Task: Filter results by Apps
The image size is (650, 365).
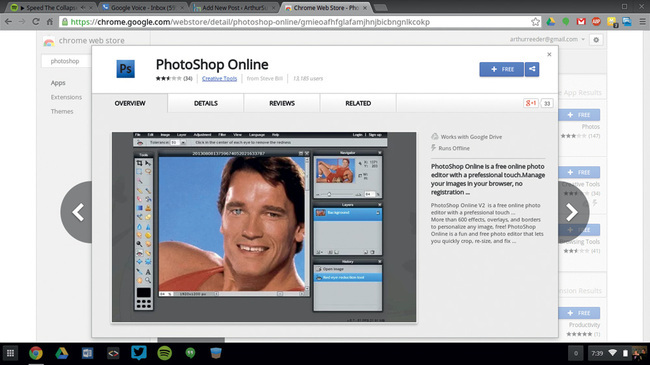Action: 58,83
